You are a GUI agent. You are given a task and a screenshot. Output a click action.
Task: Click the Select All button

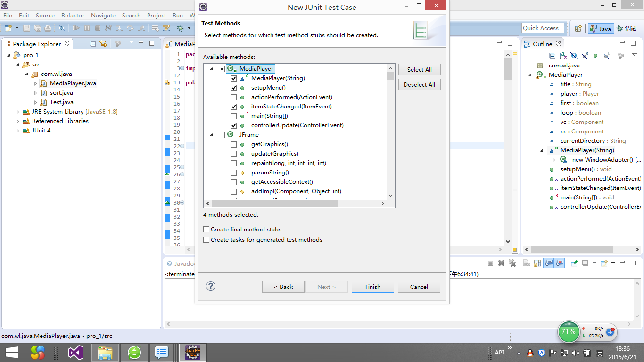(420, 69)
